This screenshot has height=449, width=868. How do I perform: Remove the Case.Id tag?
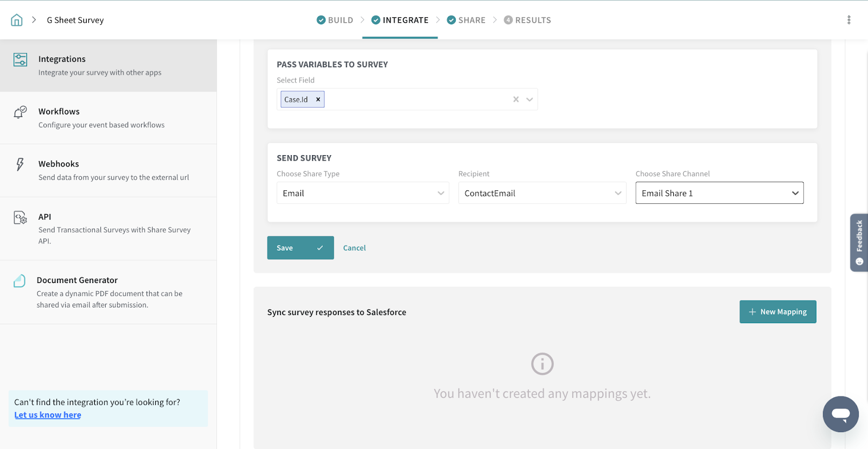318,100
